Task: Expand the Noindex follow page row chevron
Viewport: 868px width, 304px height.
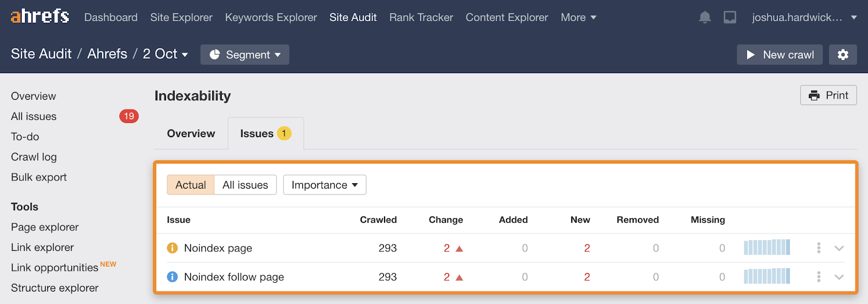Action: (839, 277)
